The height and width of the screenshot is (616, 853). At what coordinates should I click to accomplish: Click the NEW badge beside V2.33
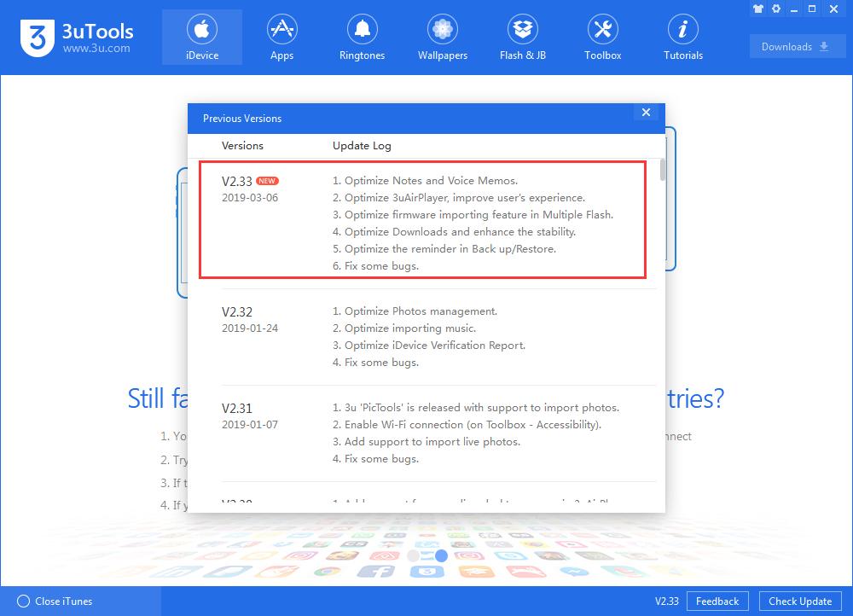267,181
